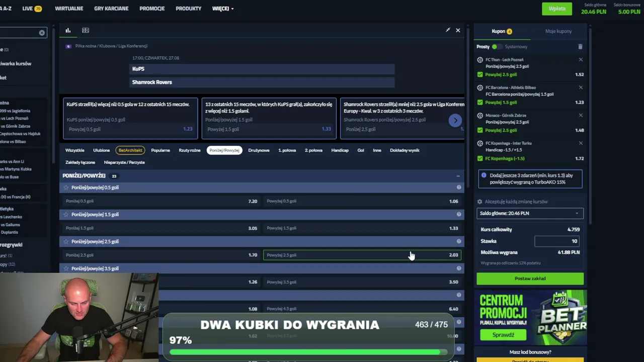The height and width of the screenshot is (362, 644).
Task: Click the football icon beside Monaco - Górnik Zabrze
Action: (x=480, y=116)
